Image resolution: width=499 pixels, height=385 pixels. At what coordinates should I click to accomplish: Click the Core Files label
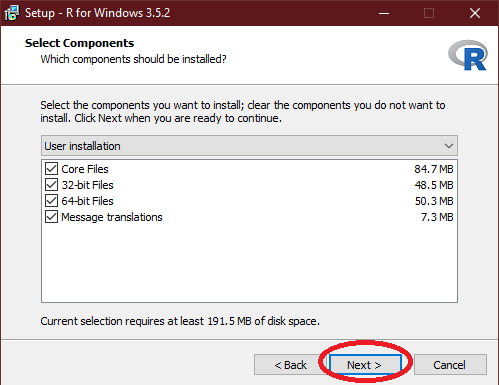(85, 169)
